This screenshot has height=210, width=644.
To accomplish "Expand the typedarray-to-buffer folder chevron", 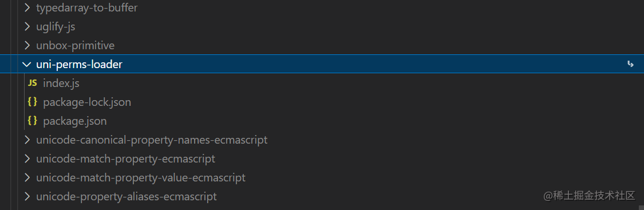I will point(27,8).
